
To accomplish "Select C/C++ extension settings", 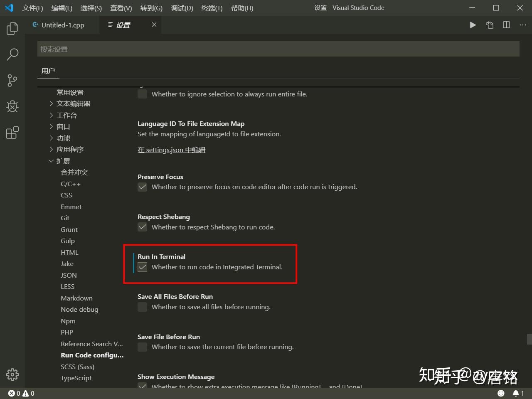I will 71,184.
